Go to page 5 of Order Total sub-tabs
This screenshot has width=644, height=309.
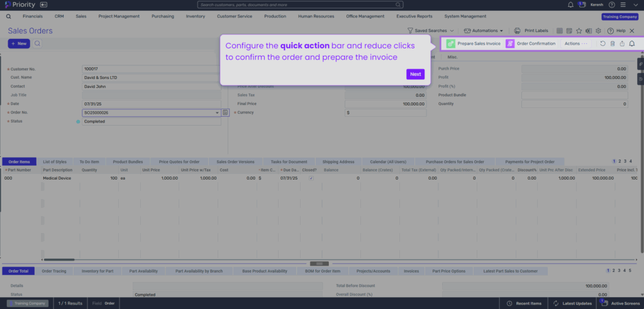(630, 271)
